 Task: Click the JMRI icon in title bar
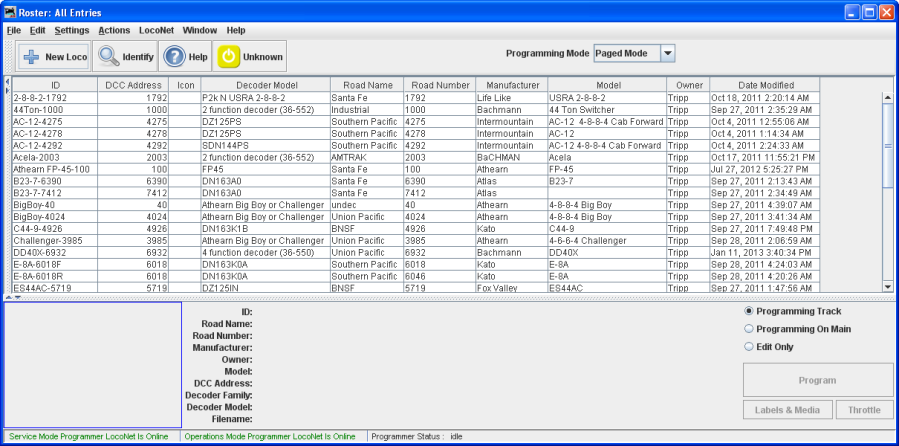(x=11, y=12)
